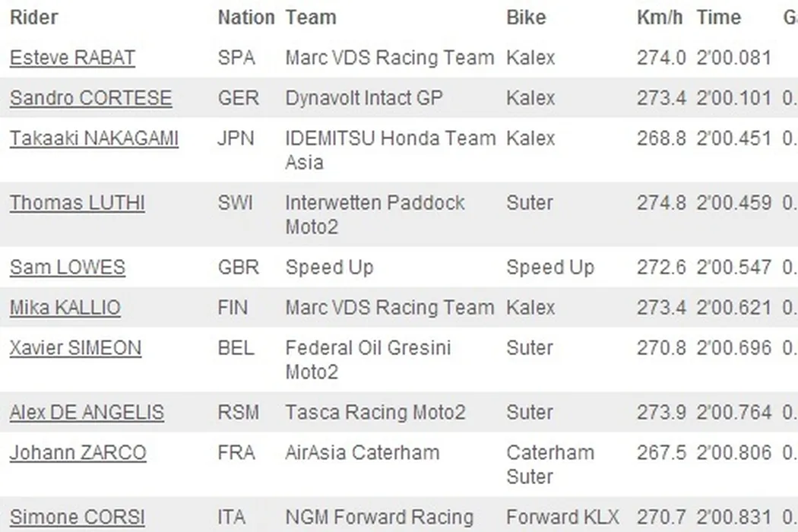Click the Dynavolt Intact GP team cell
Image resolution: width=798 pixels, height=532 pixels.
pos(363,99)
